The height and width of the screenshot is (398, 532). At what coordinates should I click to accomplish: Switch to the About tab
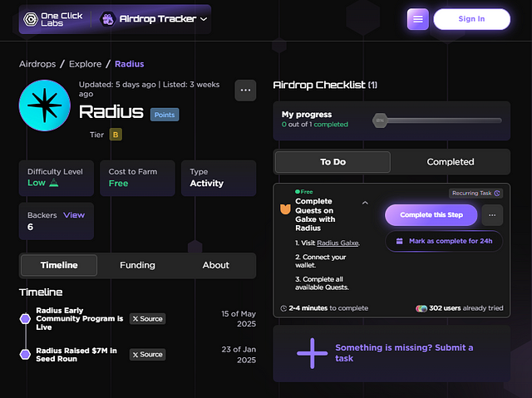tap(216, 265)
